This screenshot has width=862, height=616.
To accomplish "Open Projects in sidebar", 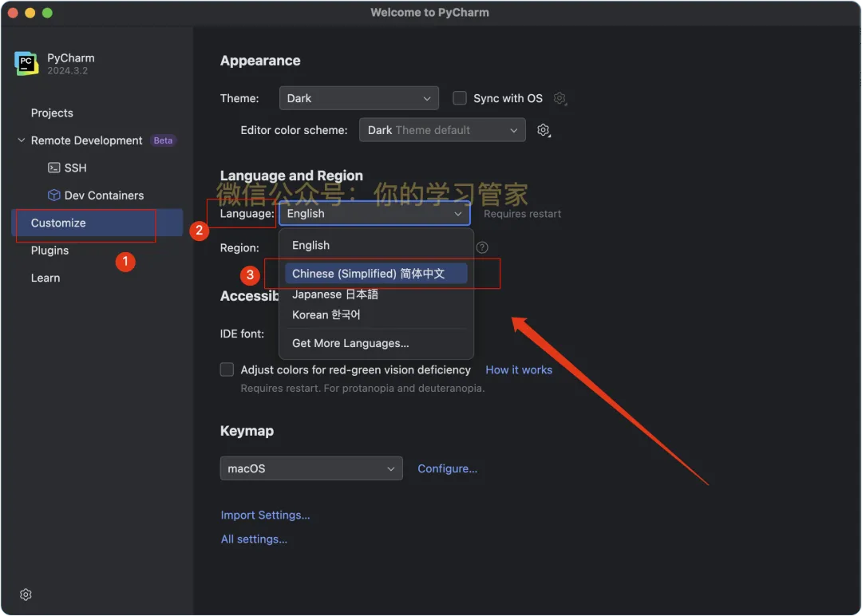I will click(52, 113).
